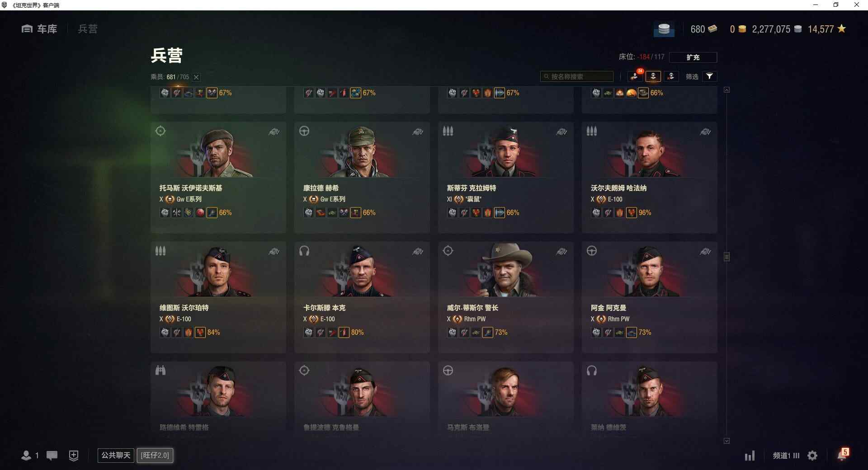The width and height of the screenshot is (868, 470).
Task: Click voiceover icon on 威尔·蒂斯尔 警长 card
Action: (x=561, y=252)
